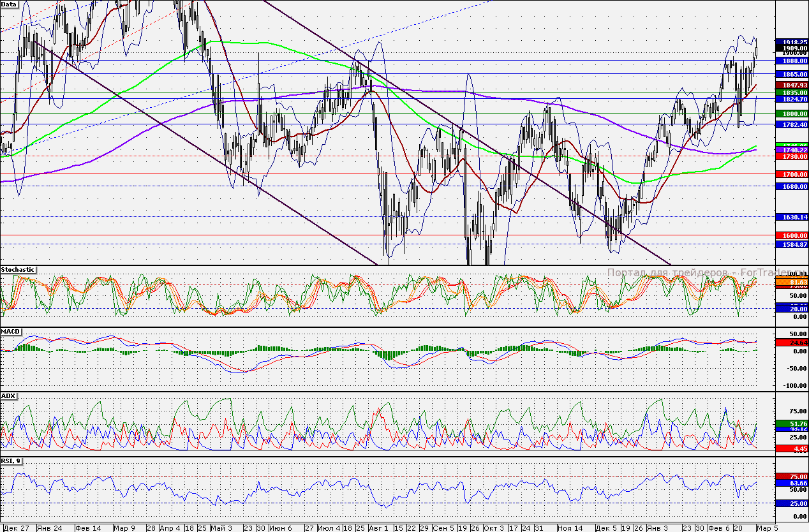Select the Stochastic indicator panel label
The width and height of the screenshot is (809, 532).
pos(18,270)
